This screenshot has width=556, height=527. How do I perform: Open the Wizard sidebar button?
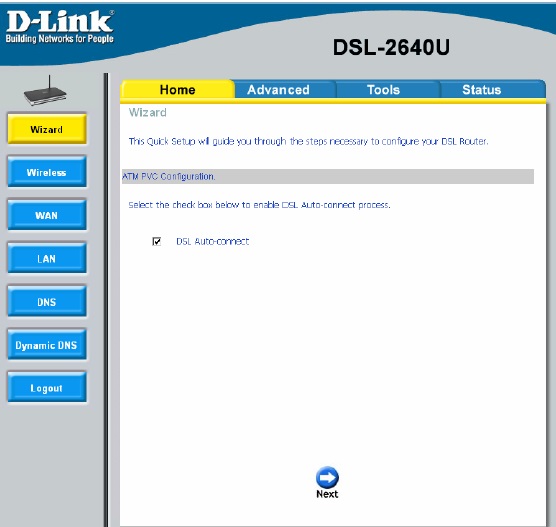click(x=47, y=129)
